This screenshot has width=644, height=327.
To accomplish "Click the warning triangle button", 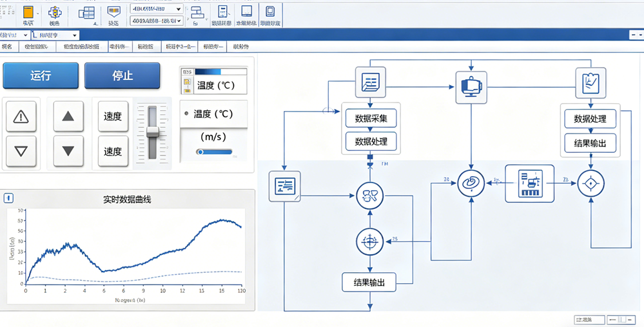I will 22,117.
